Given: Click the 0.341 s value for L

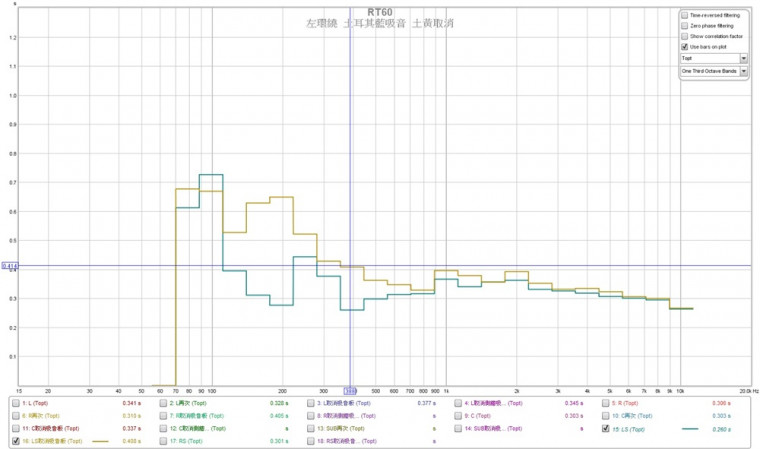Looking at the screenshot, I should pos(131,403).
